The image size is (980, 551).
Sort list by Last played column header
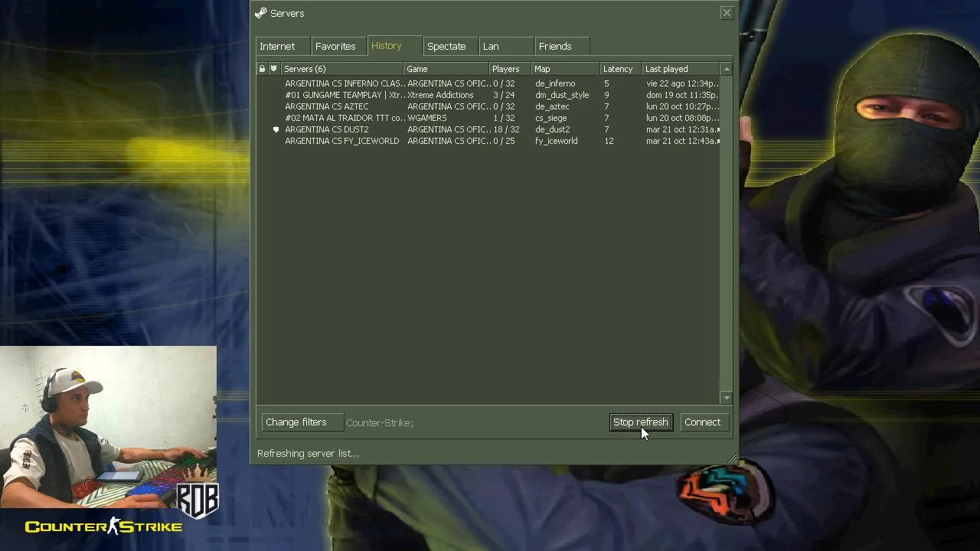point(681,69)
